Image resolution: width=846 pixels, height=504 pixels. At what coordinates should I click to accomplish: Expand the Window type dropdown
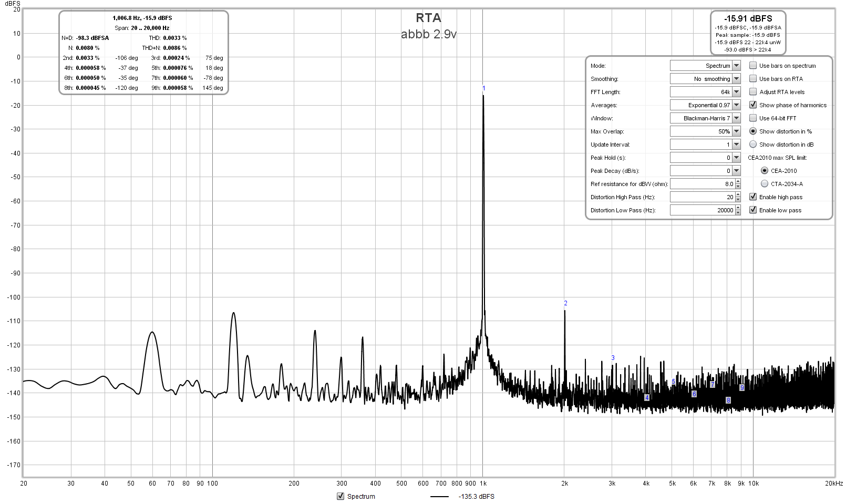click(736, 118)
